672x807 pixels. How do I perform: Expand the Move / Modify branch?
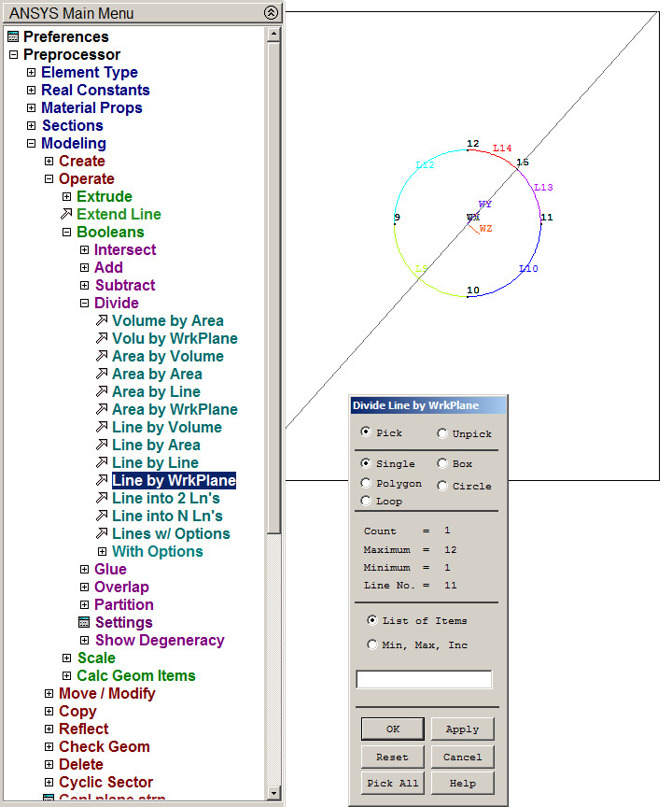click(x=49, y=693)
